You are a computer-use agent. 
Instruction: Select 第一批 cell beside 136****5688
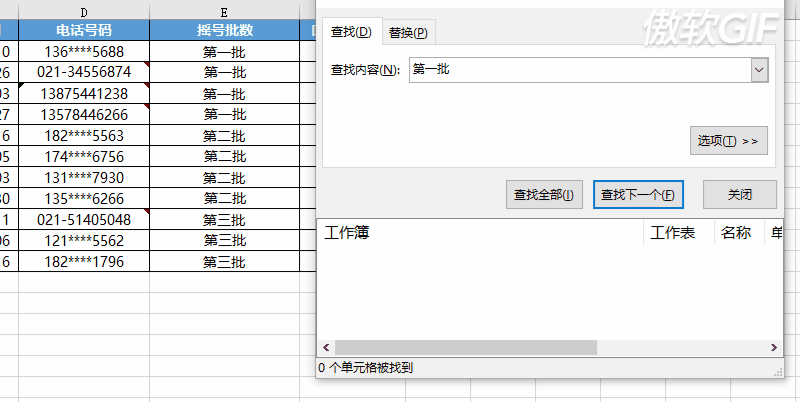tap(224, 52)
